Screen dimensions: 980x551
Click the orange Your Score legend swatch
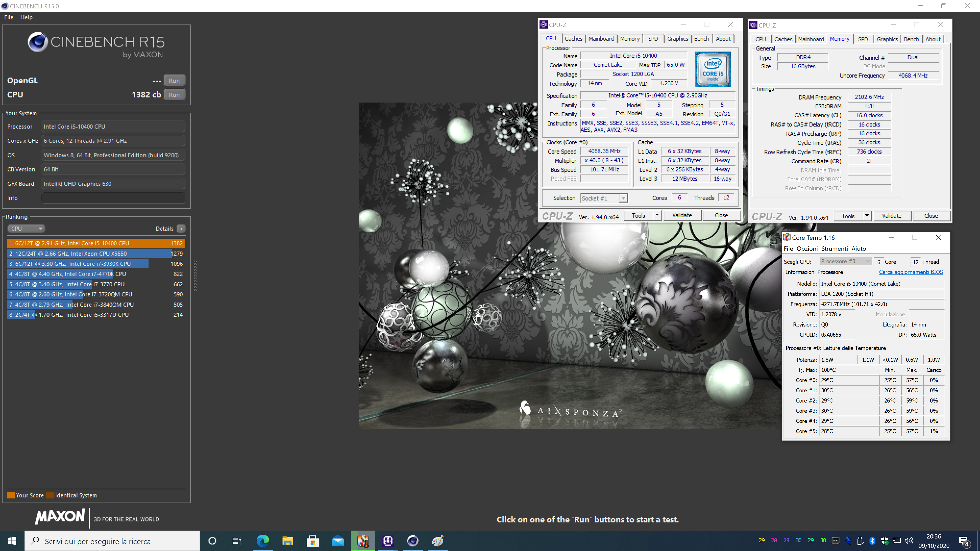11,495
